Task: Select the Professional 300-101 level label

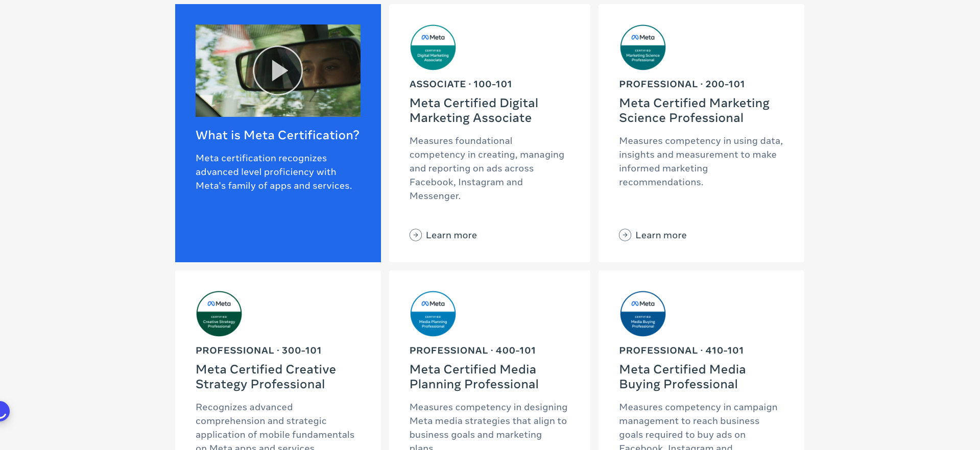Action: click(x=258, y=351)
